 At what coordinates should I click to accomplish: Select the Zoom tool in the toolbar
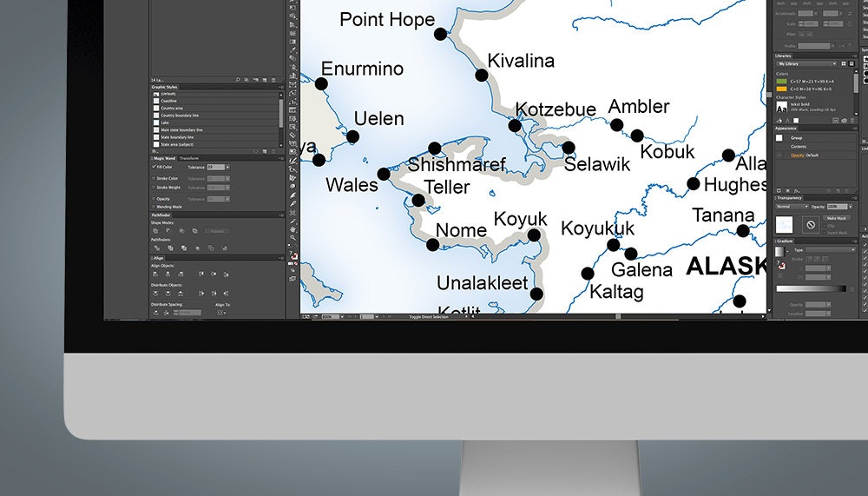tap(293, 237)
